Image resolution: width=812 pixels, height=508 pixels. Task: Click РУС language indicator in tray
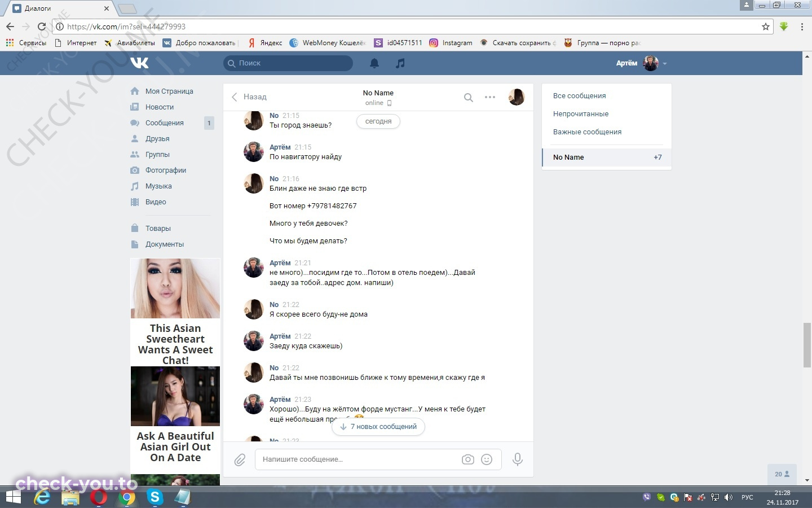pyautogui.click(x=747, y=497)
